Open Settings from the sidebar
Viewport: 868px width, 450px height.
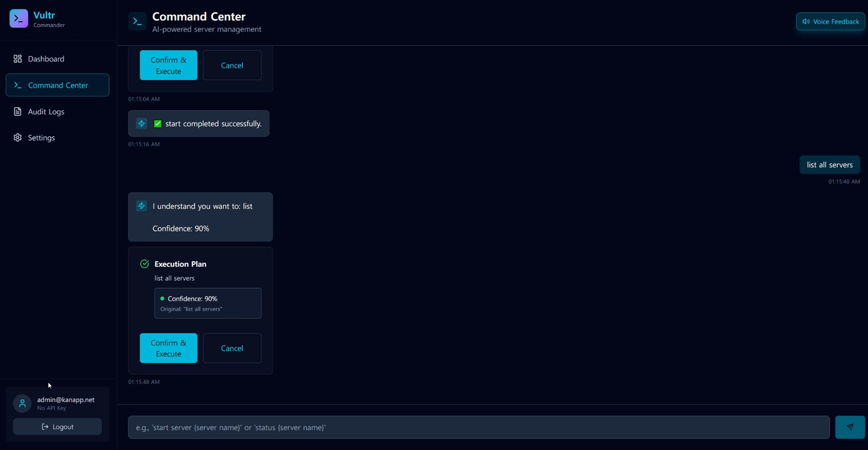point(58,138)
